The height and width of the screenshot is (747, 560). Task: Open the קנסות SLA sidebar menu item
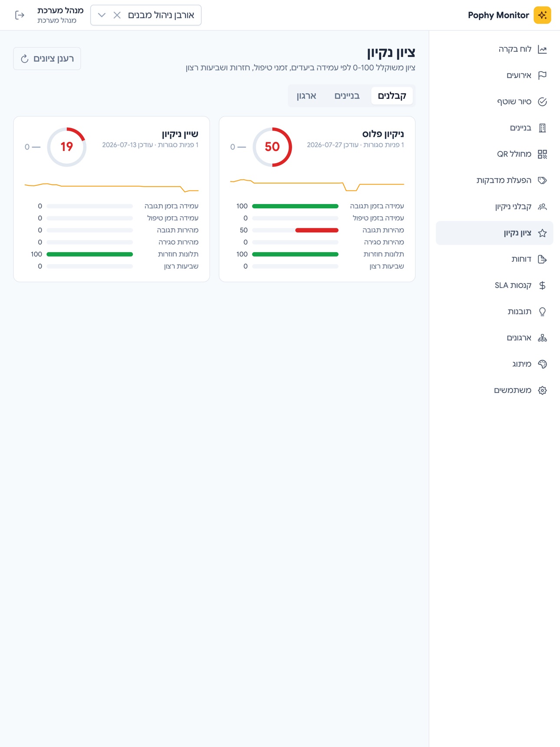pyautogui.click(x=494, y=285)
